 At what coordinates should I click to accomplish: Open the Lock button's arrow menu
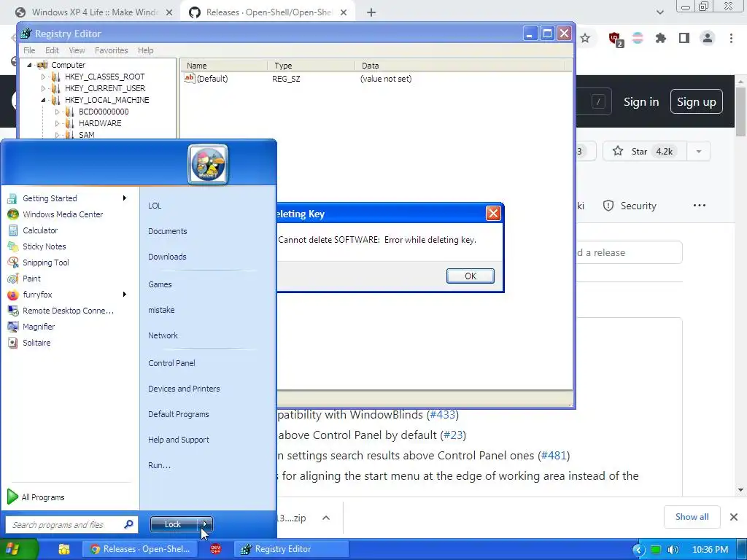[205, 524]
